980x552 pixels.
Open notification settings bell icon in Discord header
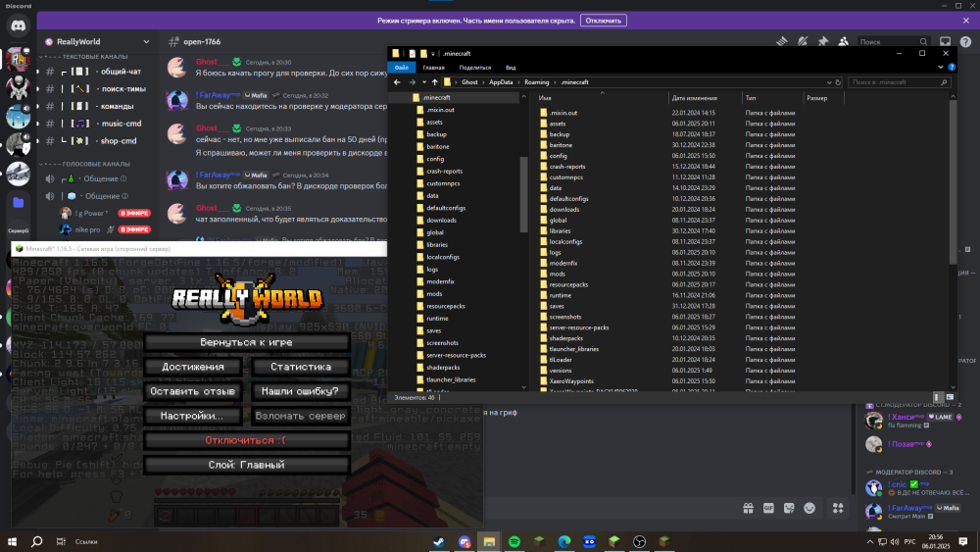803,41
